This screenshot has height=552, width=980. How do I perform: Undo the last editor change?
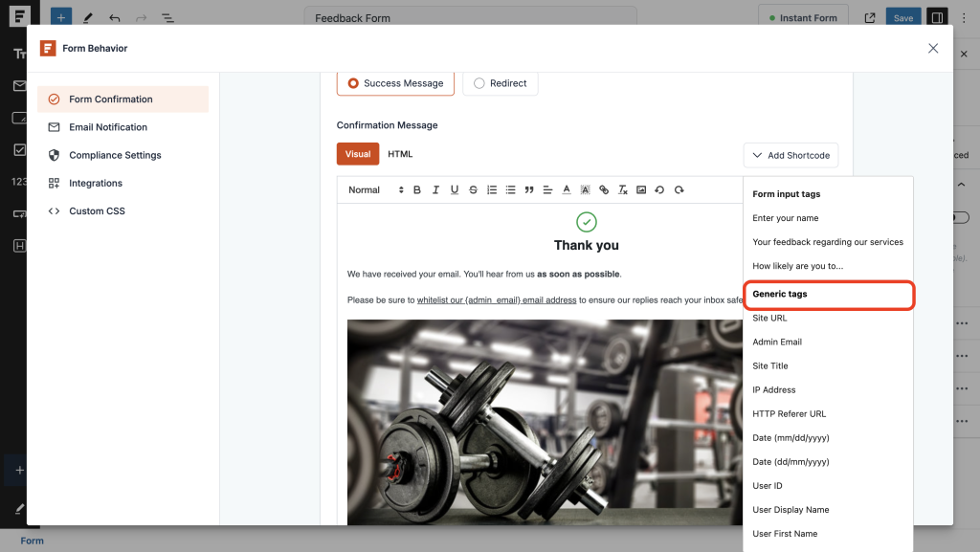pos(660,189)
